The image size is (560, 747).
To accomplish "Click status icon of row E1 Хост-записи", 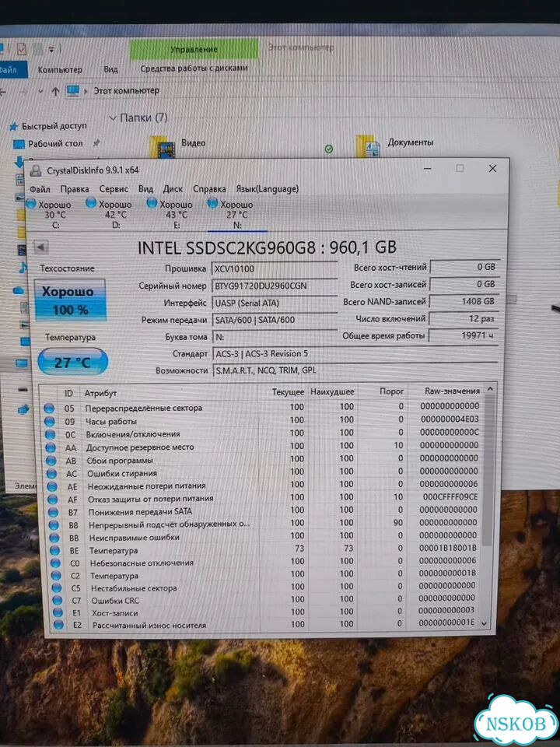I will coord(58,612).
